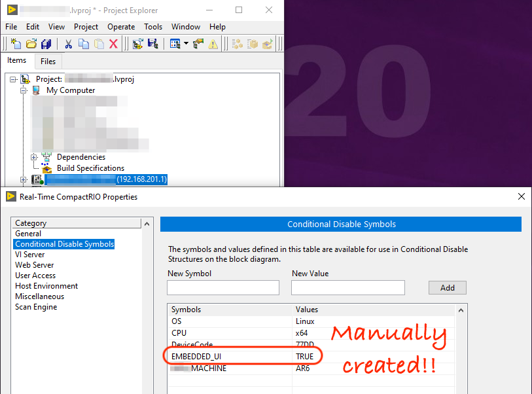Click the Dependencies tree icon
532x394 pixels.
[46, 157]
